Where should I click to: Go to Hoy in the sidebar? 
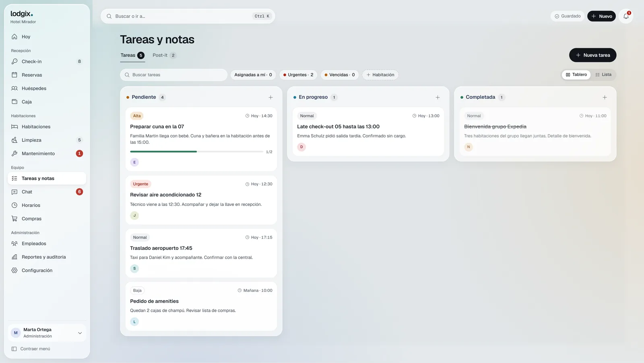pyautogui.click(x=47, y=37)
